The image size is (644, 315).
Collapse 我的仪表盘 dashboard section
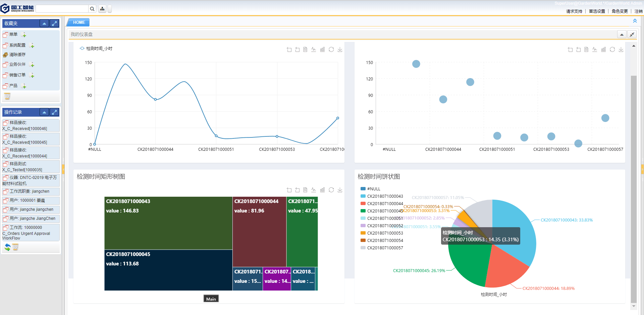(x=622, y=35)
